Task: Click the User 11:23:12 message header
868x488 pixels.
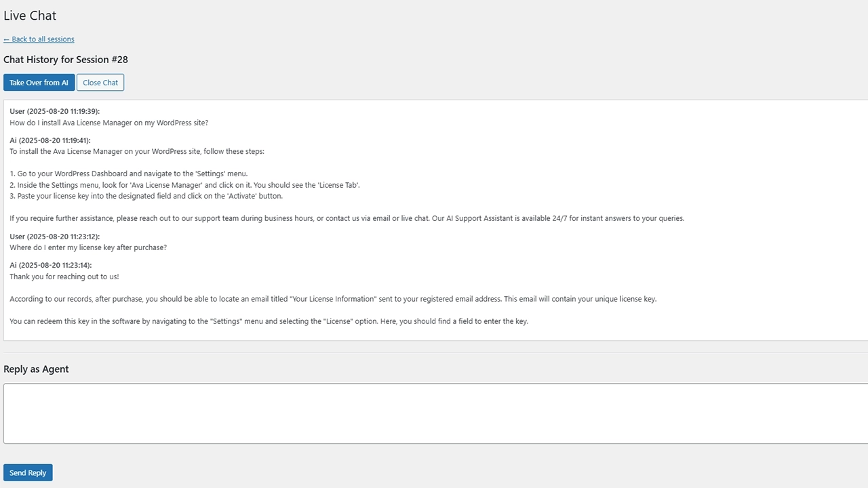Action: point(55,237)
